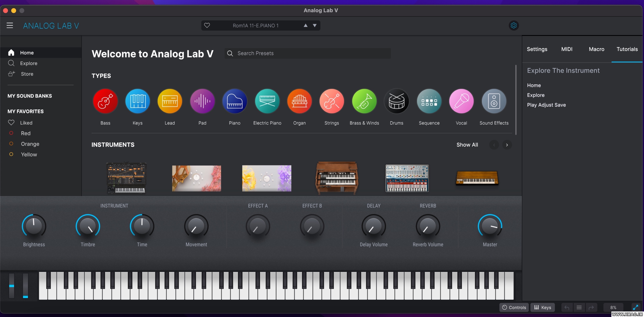
Task: Switch to the Settings tab
Action: [x=537, y=49]
